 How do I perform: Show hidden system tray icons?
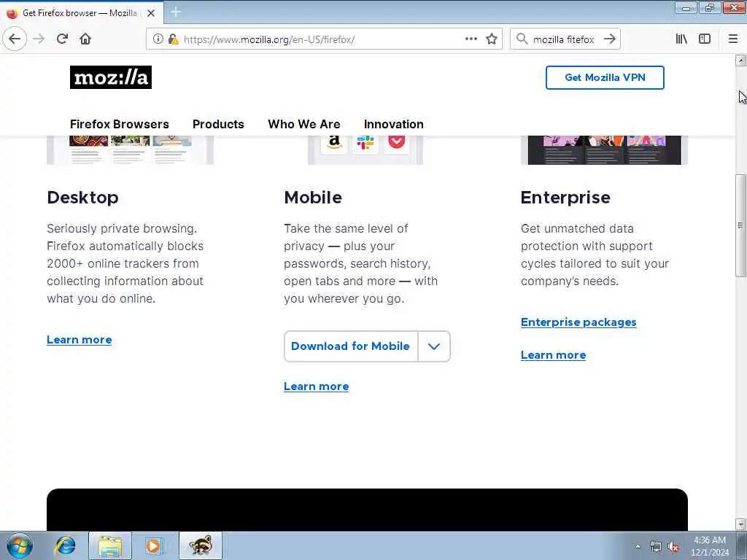click(638, 546)
